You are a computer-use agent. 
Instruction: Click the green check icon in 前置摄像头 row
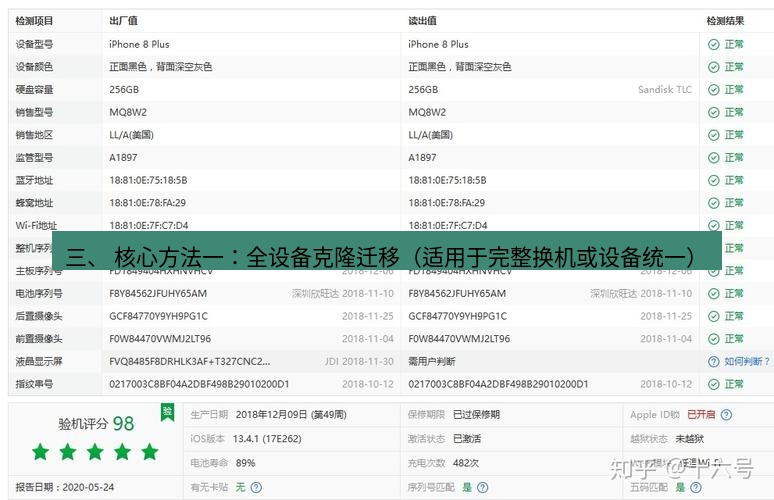[x=713, y=339]
